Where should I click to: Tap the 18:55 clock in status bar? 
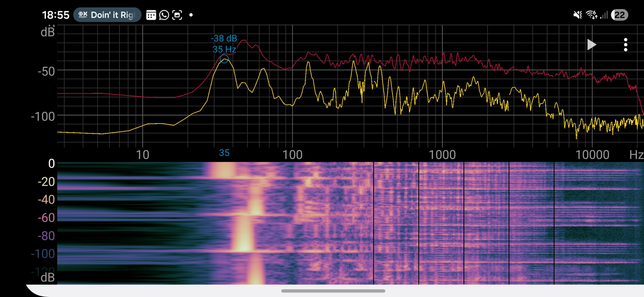coord(55,15)
